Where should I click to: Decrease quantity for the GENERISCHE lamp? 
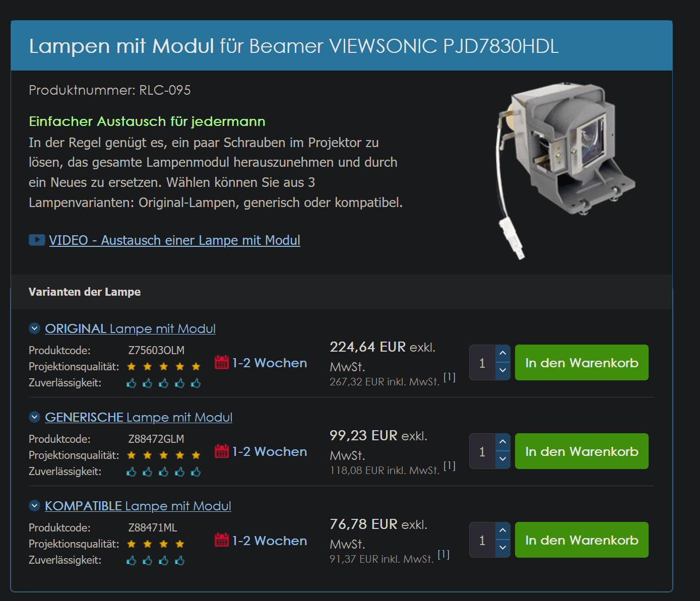pos(502,459)
